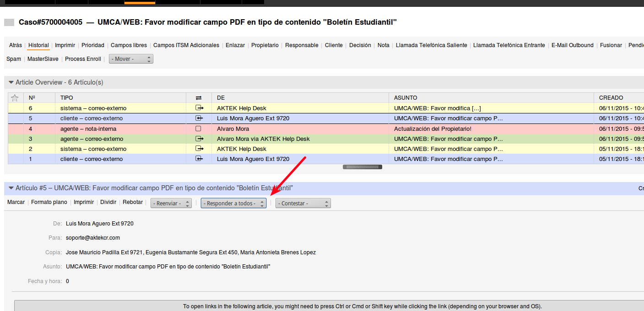644x311 pixels.
Task: Click the gray flag box beside case number
Action: coord(9,22)
